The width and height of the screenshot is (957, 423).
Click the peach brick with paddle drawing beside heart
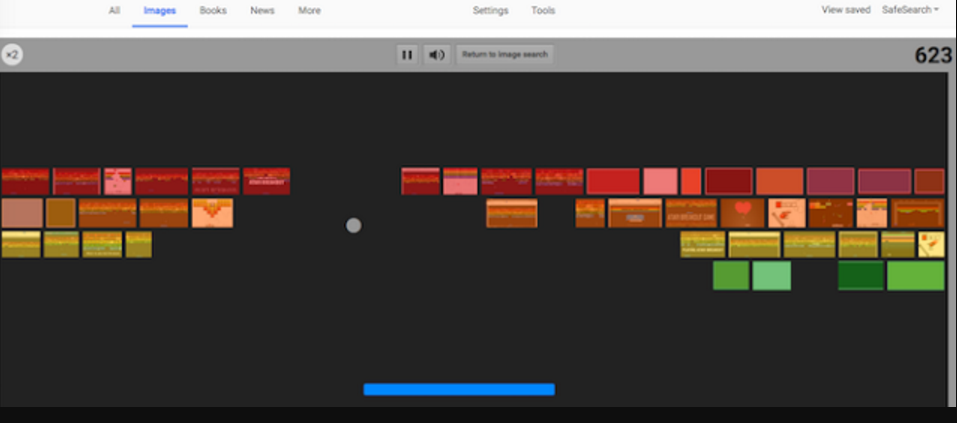coord(787,213)
